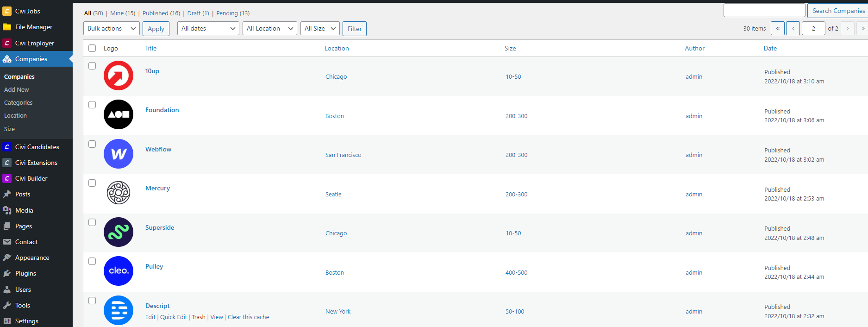Click the File Manager folder icon
This screenshot has height=327, width=868.
click(x=7, y=27)
